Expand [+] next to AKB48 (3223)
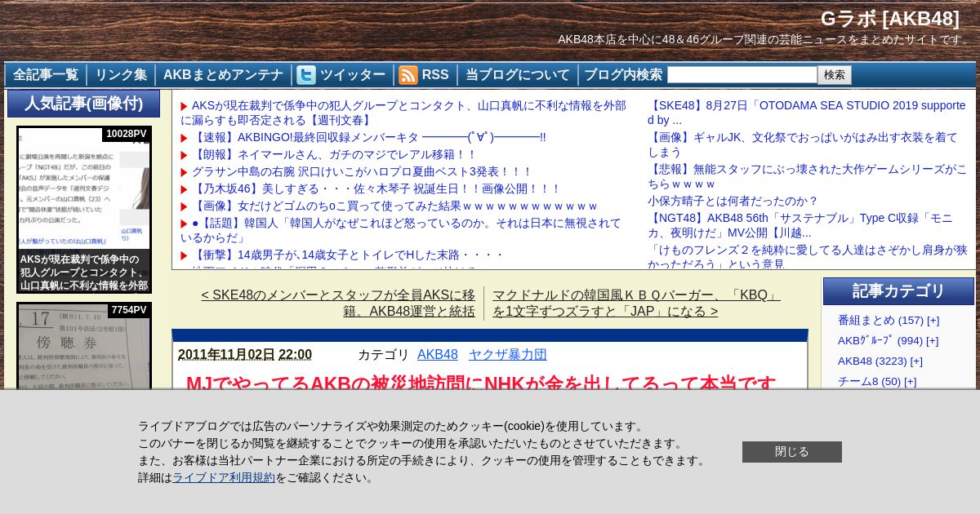This screenshot has width=980, height=514. (x=916, y=361)
